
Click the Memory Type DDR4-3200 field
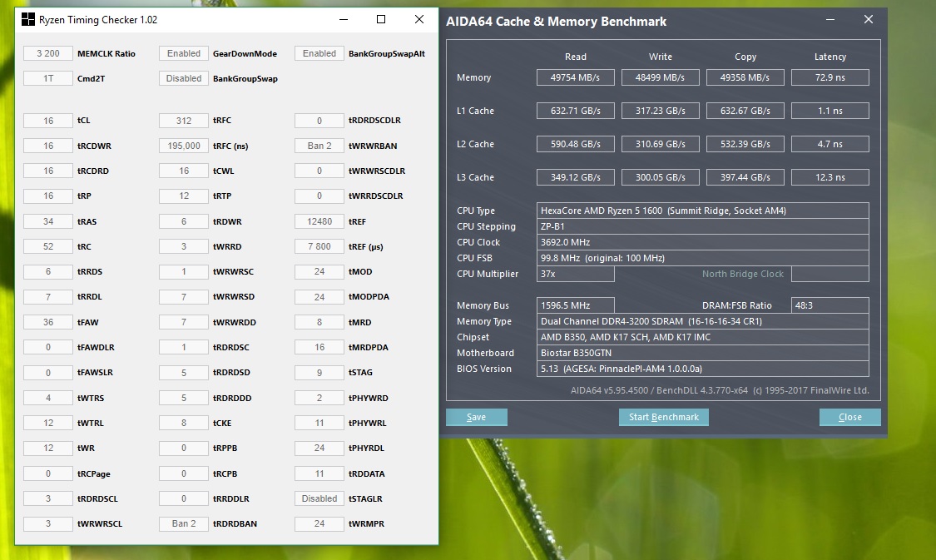tap(702, 321)
